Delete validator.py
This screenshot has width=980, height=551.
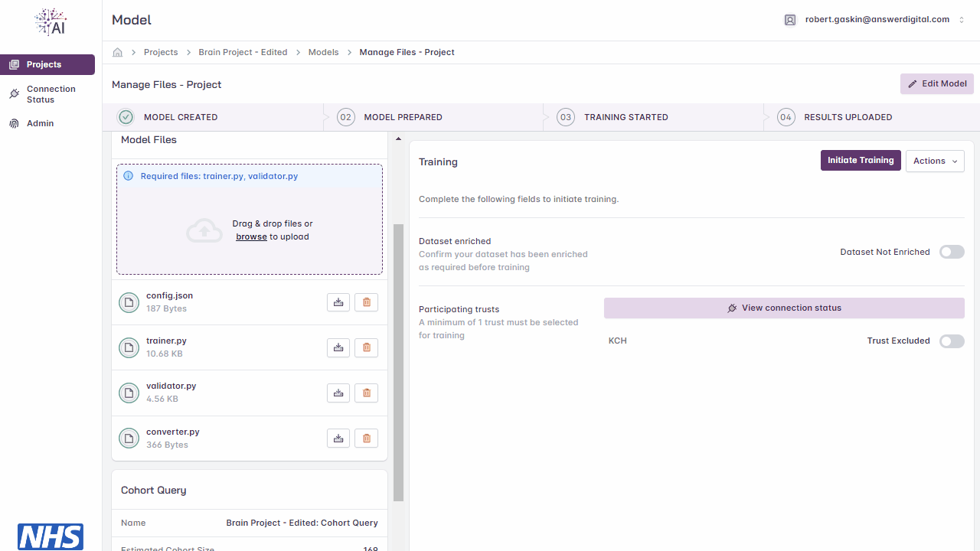pyautogui.click(x=366, y=393)
